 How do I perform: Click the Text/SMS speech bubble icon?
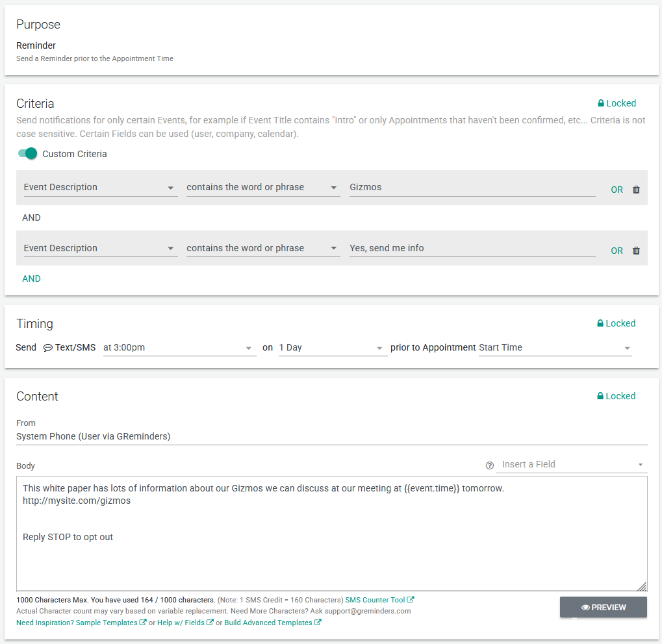[x=48, y=348]
